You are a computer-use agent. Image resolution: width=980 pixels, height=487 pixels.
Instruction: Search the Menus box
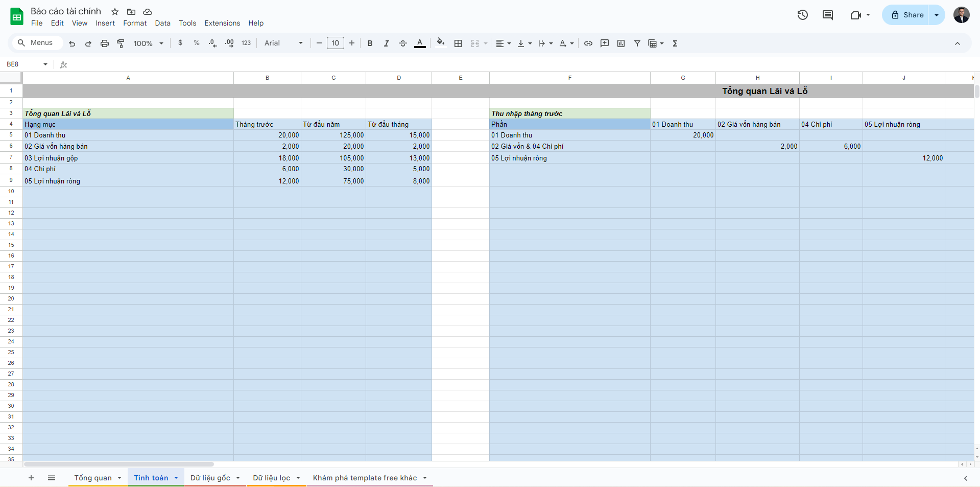pos(36,43)
